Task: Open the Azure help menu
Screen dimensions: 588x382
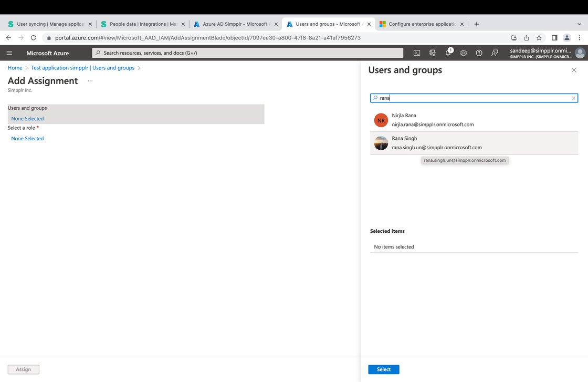Action: point(479,53)
